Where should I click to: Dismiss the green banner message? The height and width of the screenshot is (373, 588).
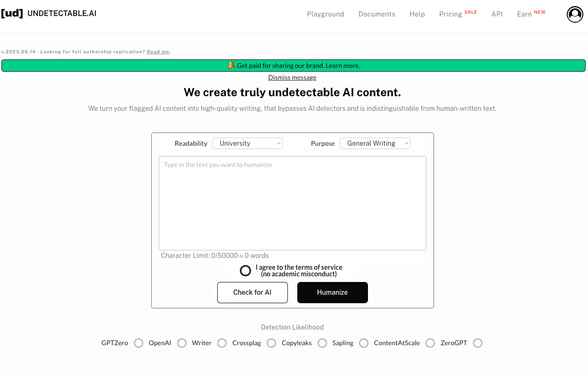pyautogui.click(x=292, y=77)
